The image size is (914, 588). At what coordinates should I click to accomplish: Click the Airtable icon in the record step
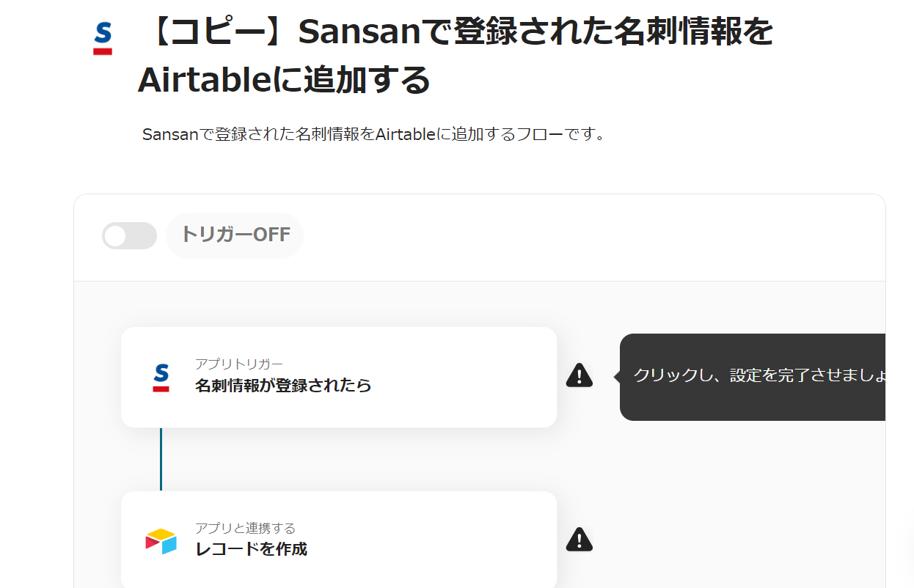pyautogui.click(x=161, y=541)
